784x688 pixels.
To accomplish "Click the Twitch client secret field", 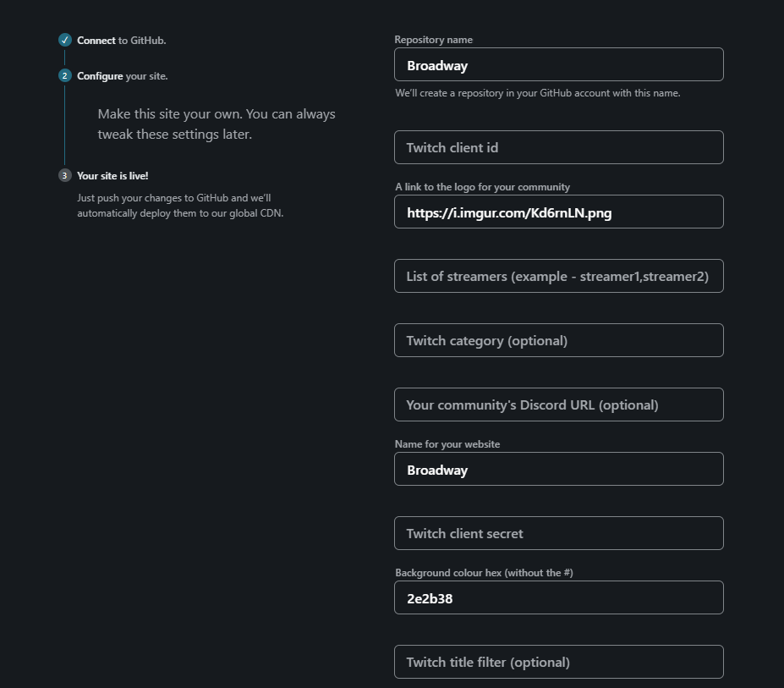I will pyautogui.click(x=558, y=533).
